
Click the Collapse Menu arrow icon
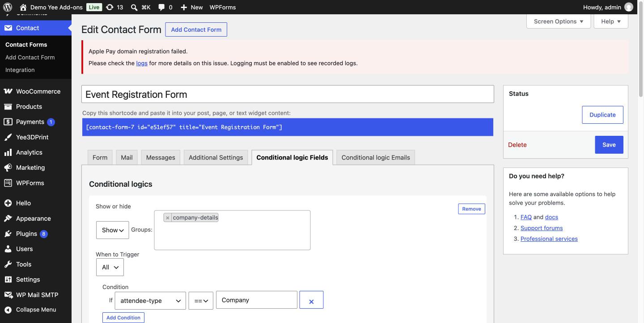pos(8,310)
